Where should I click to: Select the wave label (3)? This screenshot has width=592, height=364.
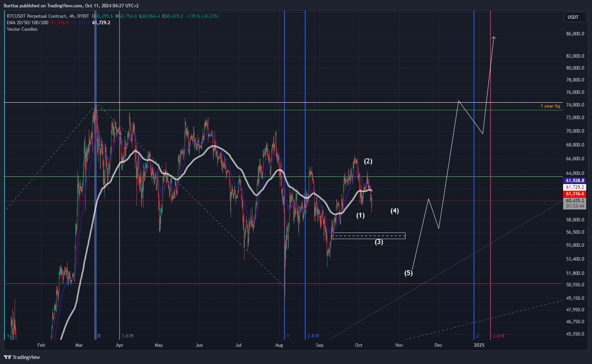point(379,242)
